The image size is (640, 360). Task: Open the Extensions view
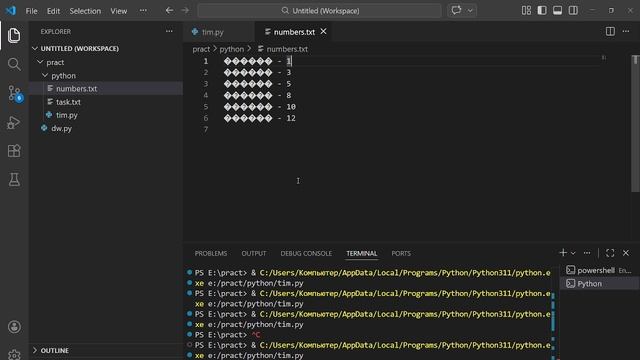coord(14,151)
